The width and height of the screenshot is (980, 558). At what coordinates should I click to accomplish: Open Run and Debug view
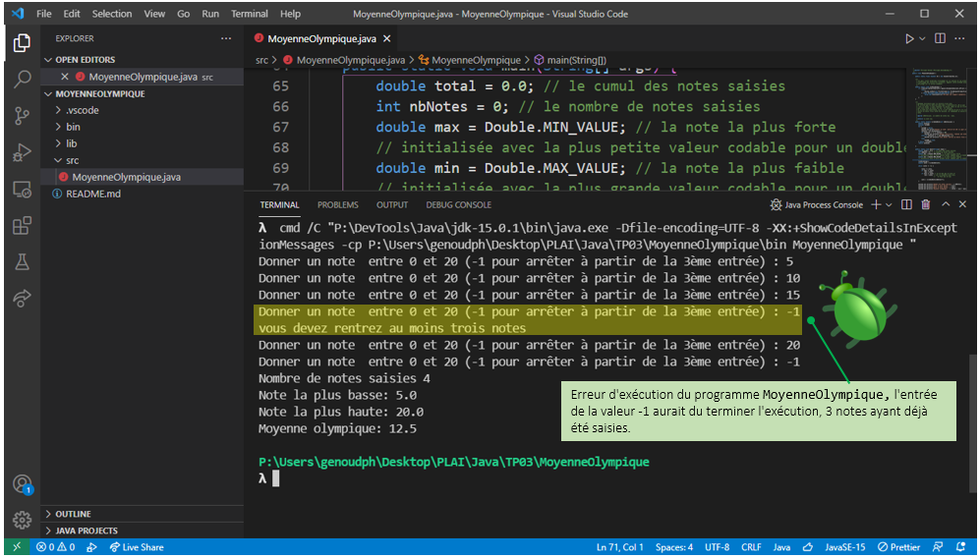coord(22,152)
